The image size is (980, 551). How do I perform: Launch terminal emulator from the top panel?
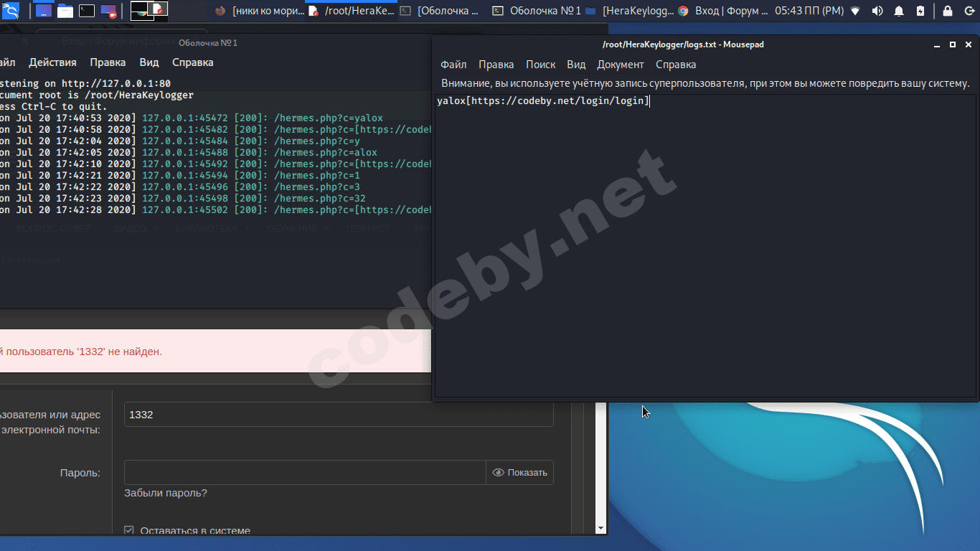tap(87, 11)
